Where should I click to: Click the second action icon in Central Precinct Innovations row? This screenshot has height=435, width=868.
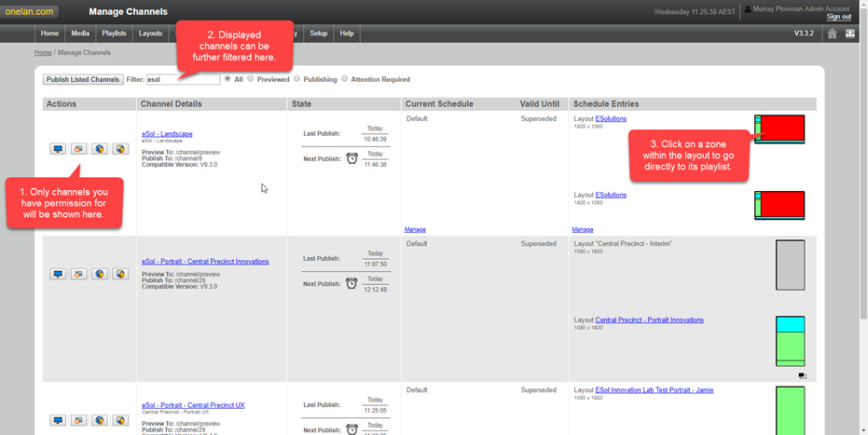[79, 274]
